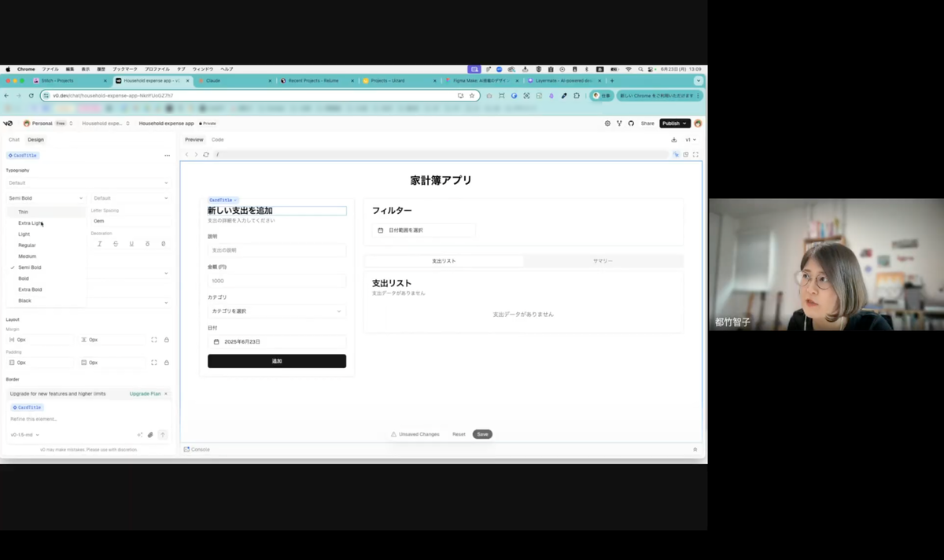Click the Reset button
The image size is (944, 560).
click(459, 434)
